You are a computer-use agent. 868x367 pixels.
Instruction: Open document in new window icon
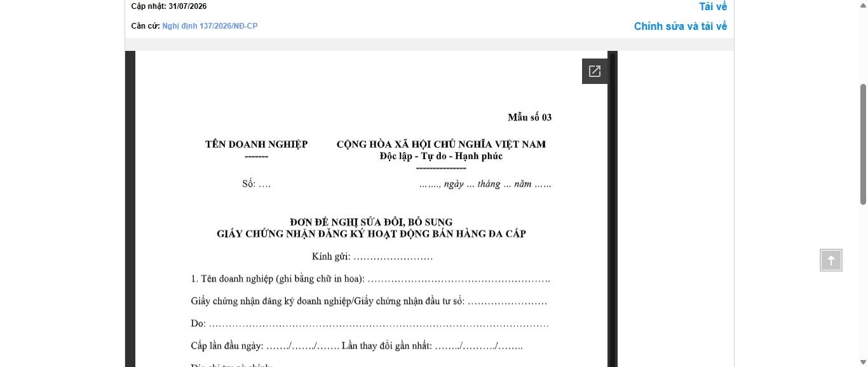pos(595,71)
